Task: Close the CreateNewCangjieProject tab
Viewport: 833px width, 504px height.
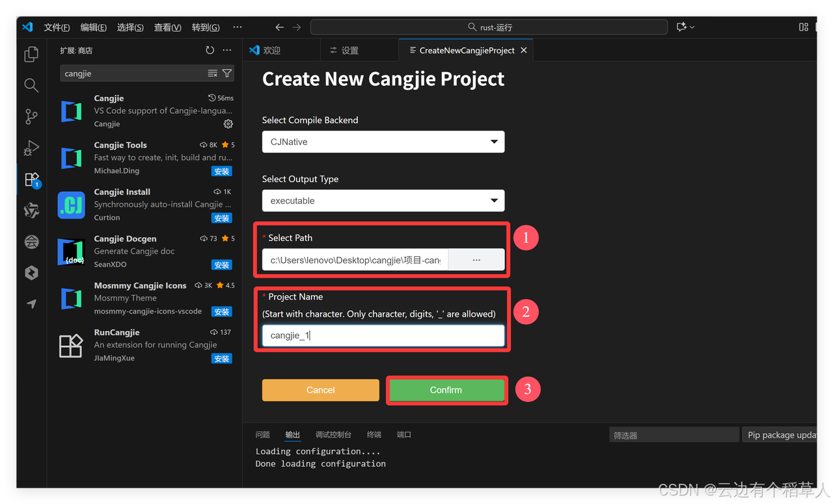Action: coord(524,50)
